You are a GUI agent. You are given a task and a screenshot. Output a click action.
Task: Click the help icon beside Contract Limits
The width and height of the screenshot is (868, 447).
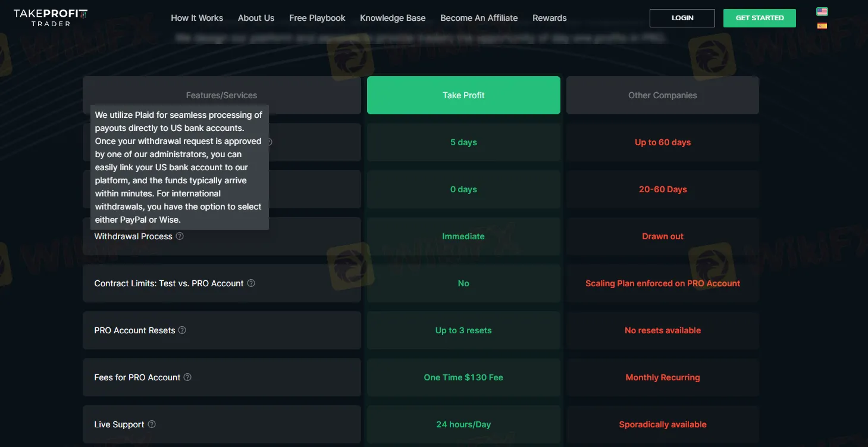251,283
